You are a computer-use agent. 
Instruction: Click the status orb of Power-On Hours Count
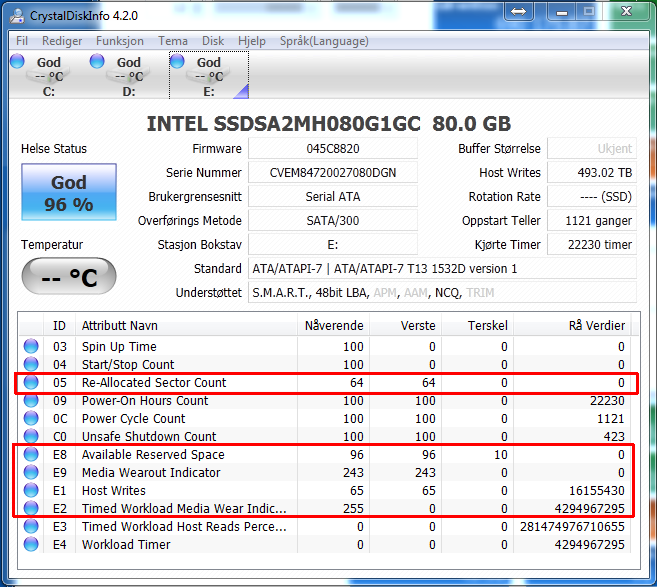[x=31, y=400]
